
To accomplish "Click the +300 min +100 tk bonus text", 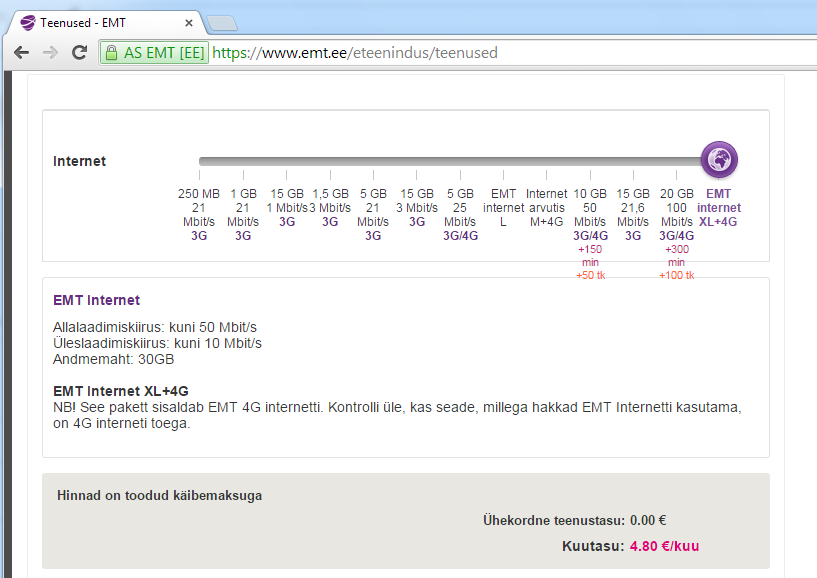I will (676, 262).
